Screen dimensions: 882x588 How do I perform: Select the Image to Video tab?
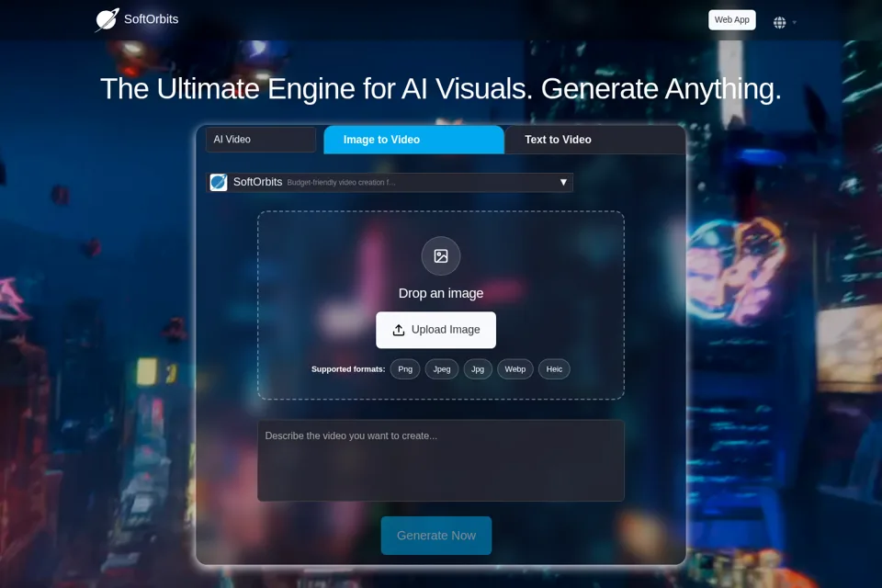click(x=413, y=140)
